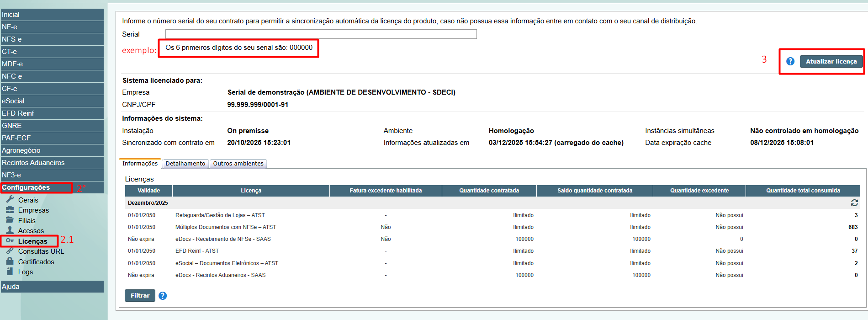Open the Ajuda menu item
The image size is (868, 320).
(11, 287)
